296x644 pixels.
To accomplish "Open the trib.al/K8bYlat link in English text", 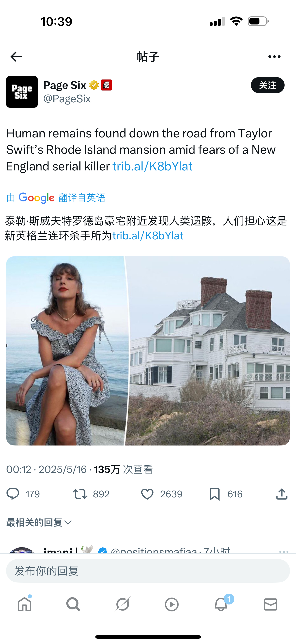I will pyautogui.click(x=152, y=166).
